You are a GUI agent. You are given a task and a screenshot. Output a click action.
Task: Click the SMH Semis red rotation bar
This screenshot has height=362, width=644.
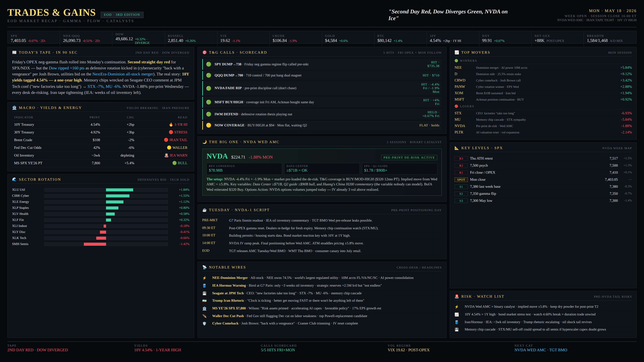pyautogui.click(x=95, y=244)
